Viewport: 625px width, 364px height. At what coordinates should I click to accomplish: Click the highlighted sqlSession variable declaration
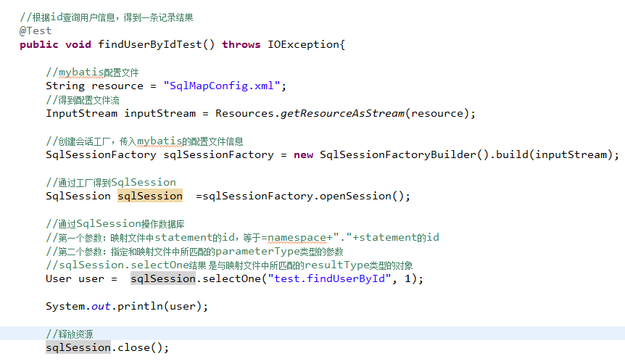tap(150, 196)
